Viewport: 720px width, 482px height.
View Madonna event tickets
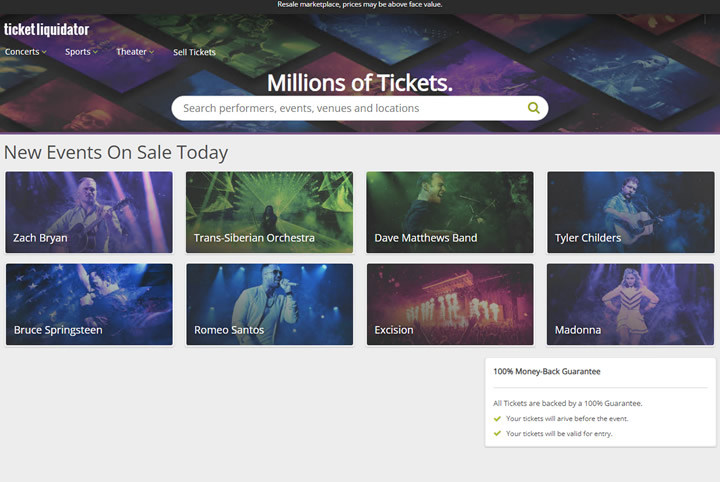(630, 304)
